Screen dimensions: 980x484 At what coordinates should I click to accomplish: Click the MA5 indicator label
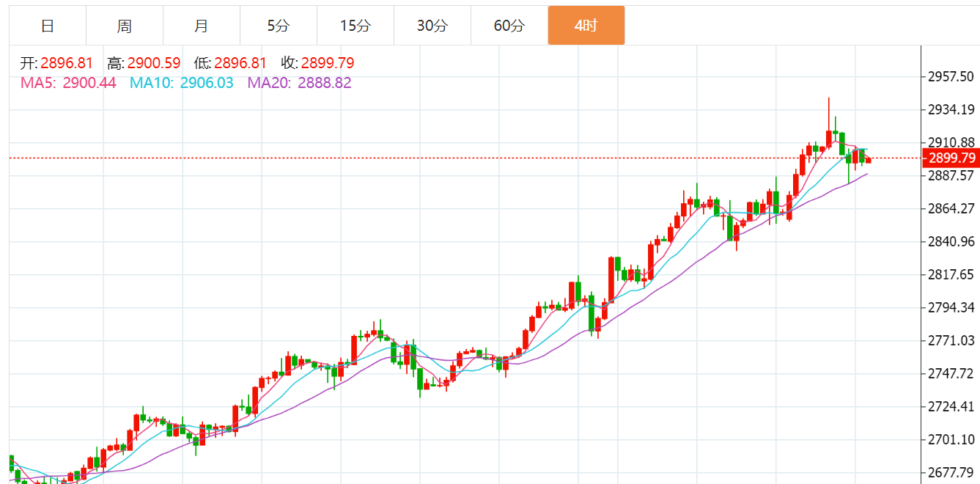coord(68,83)
